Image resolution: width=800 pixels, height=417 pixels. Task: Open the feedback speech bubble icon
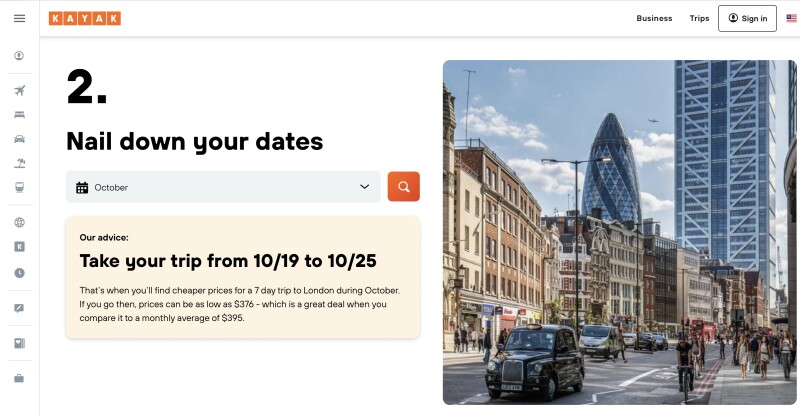19,308
